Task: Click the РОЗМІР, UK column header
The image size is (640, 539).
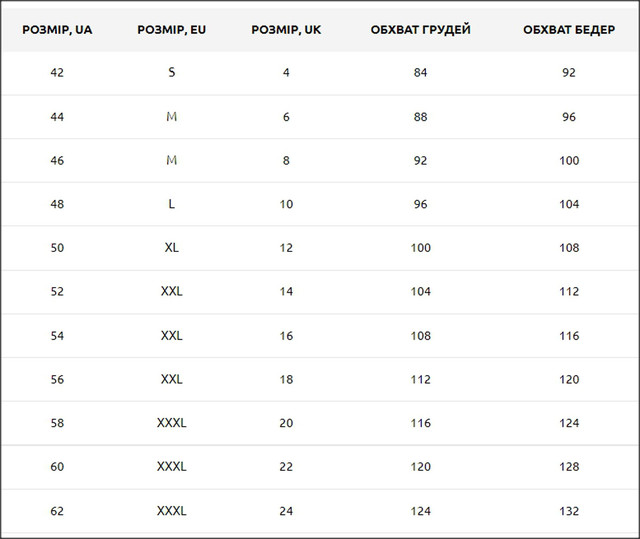Action: pos(286,30)
